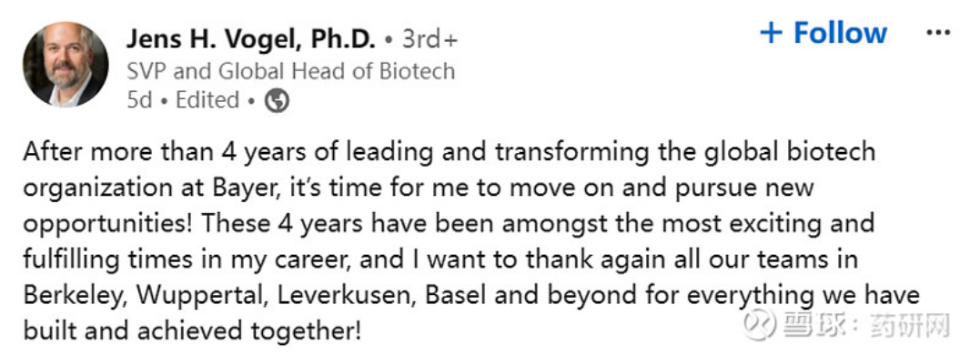Follow Jens H. Vogel
Viewport: 980px width, 356px height.
click(x=823, y=33)
